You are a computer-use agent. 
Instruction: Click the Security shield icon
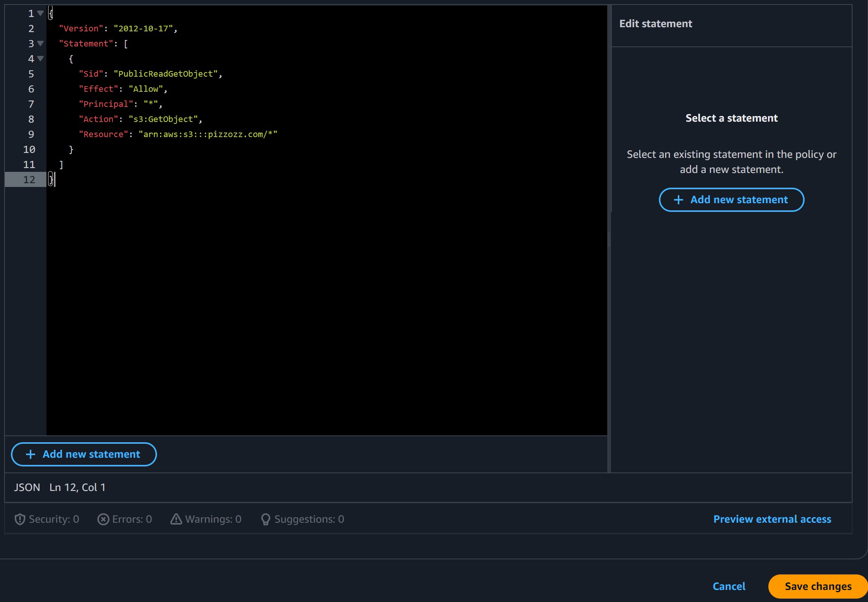coord(20,519)
